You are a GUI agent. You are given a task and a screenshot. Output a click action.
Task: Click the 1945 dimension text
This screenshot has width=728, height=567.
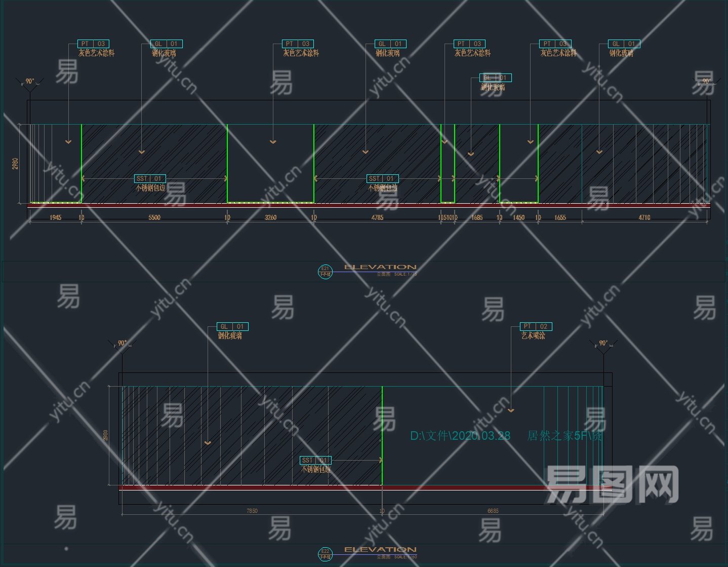pos(55,217)
